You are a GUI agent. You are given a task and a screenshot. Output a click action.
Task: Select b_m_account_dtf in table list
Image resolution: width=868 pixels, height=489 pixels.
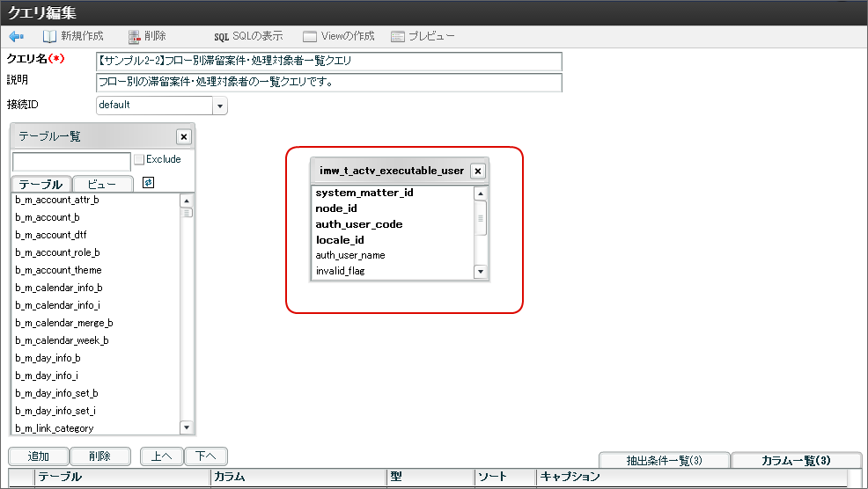[51, 235]
